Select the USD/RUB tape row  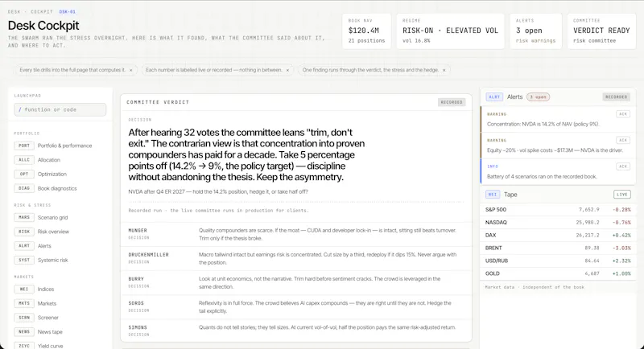[558, 261]
